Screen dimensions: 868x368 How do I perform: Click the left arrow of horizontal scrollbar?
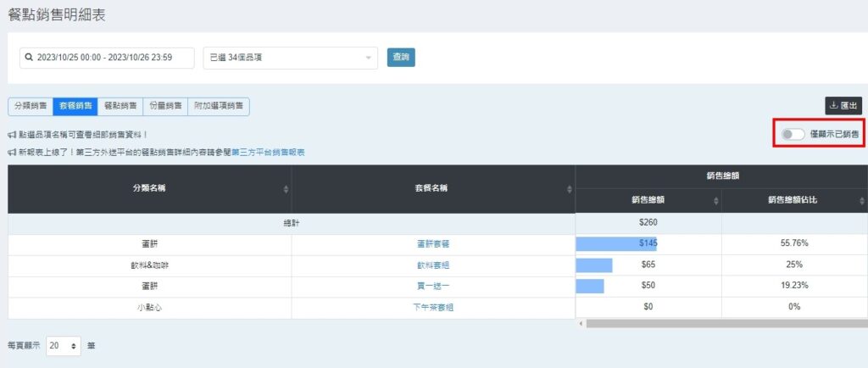tap(581, 323)
